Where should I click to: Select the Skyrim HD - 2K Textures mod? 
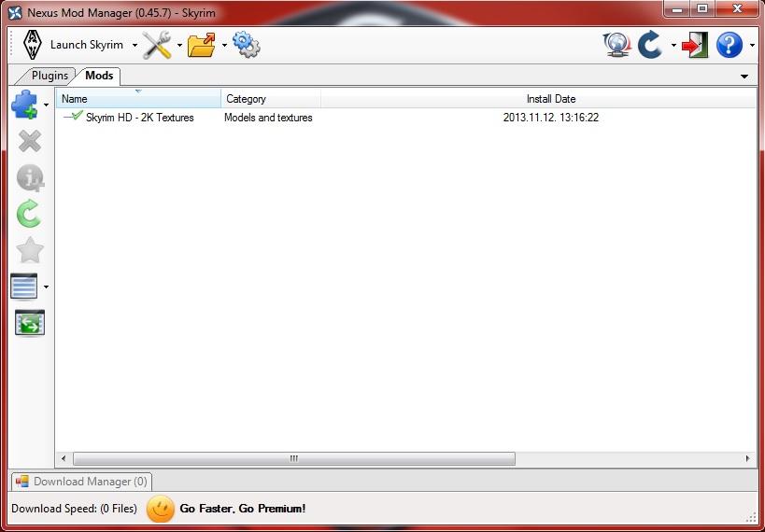tap(139, 118)
